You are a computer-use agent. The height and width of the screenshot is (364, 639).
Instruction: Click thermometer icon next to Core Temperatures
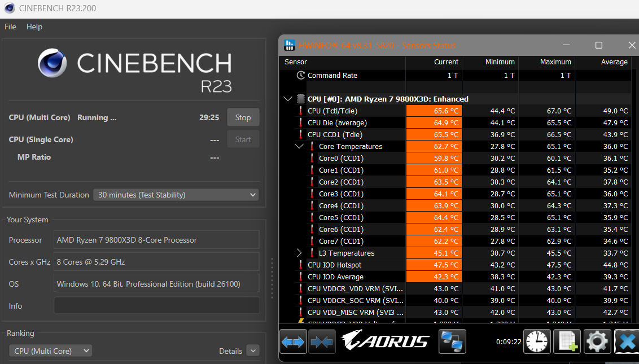(x=312, y=146)
